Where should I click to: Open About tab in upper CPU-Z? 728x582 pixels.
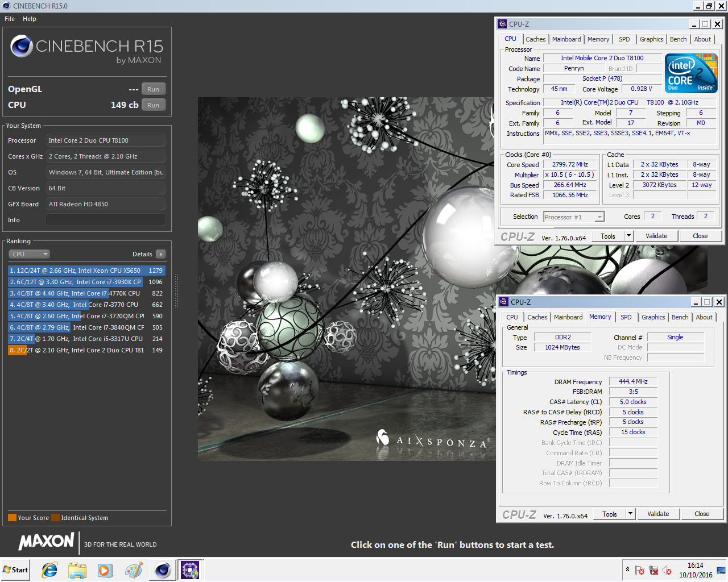pos(702,39)
